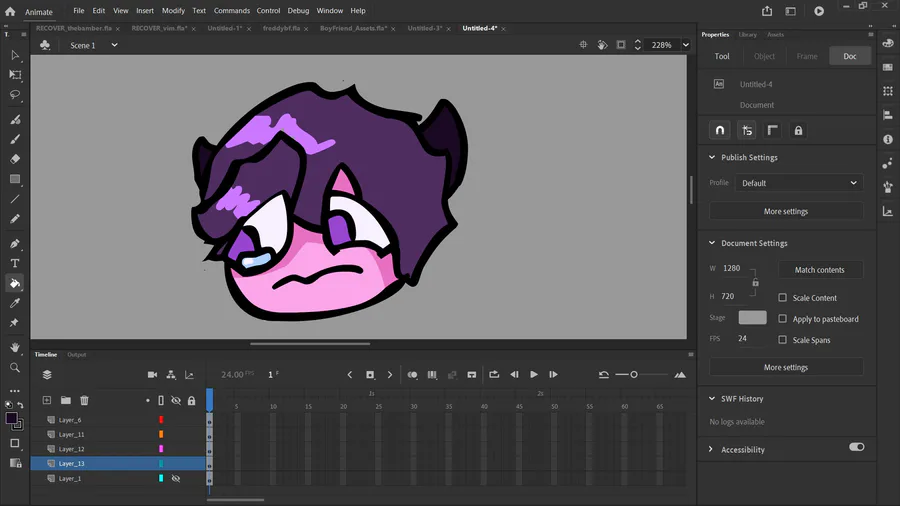This screenshot has height=506, width=900.
Task: Select the Paint Bucket tool
Action: (15, 283)
